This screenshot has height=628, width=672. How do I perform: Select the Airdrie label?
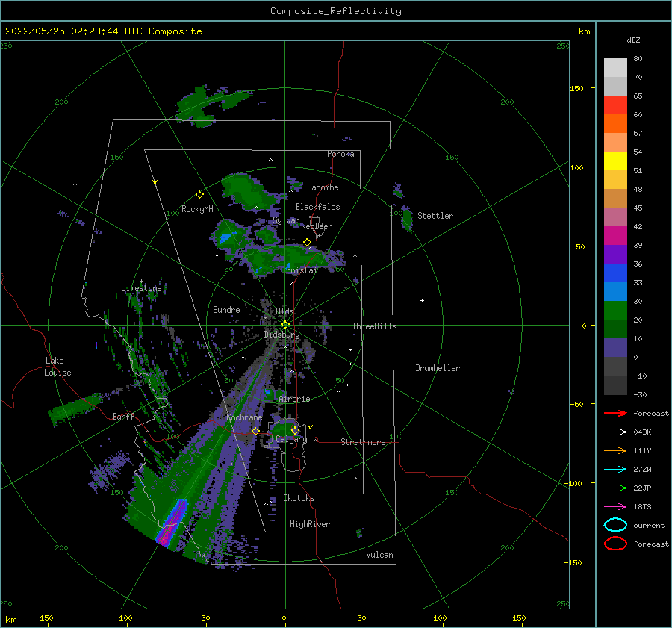[x=294, y=399]
